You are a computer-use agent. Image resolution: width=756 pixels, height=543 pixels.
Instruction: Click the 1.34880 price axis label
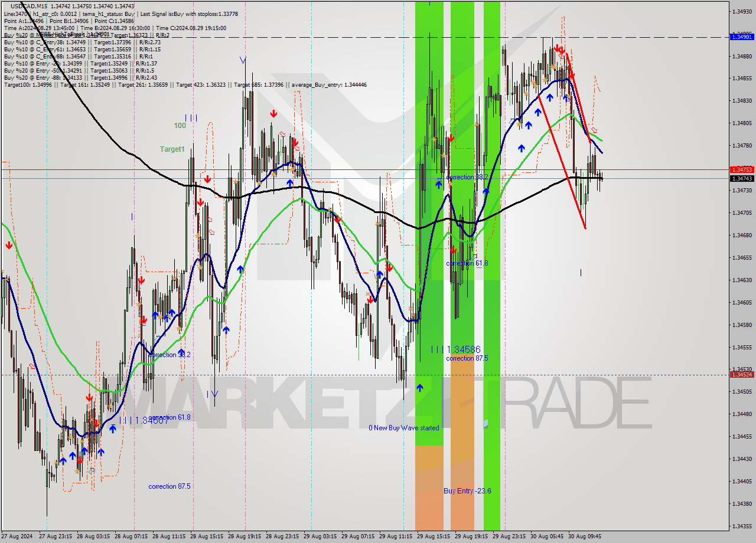pyautogui.click(x=742, y=56)
